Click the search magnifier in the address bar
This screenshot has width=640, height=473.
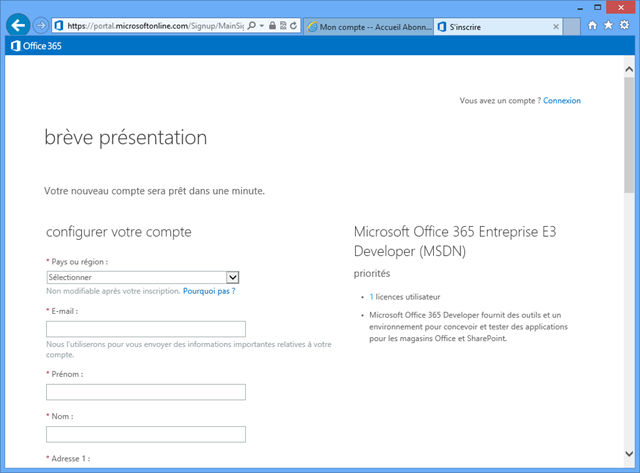pos(252,25)
